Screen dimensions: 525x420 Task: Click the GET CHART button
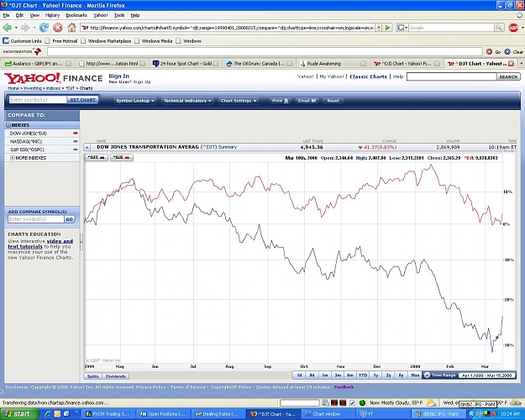coord(82,100)
